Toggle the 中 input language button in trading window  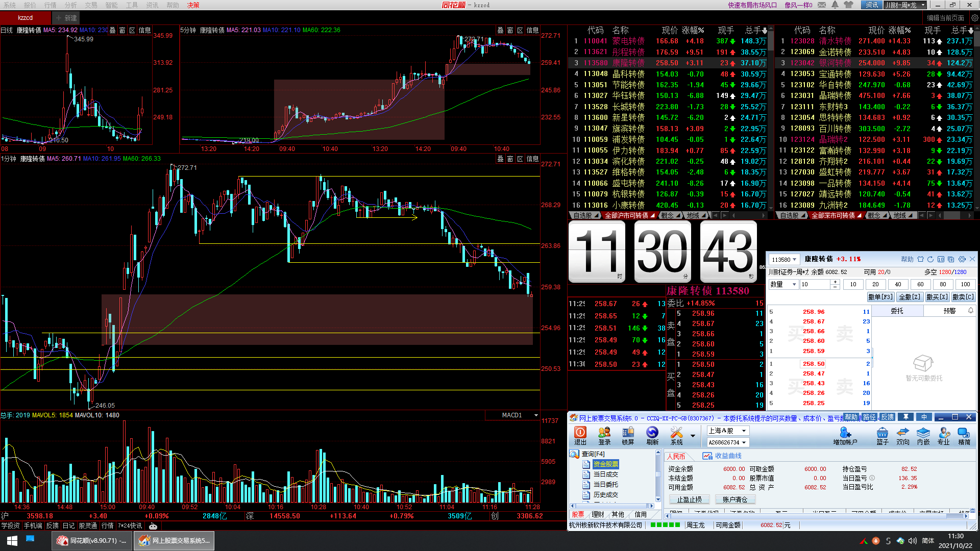[x=924, y=417]
